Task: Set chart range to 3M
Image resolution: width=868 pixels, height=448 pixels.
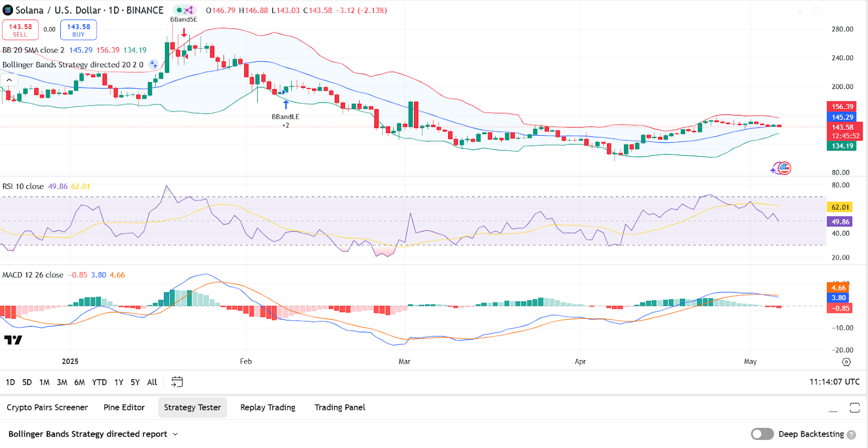Action: click(62, 382)
